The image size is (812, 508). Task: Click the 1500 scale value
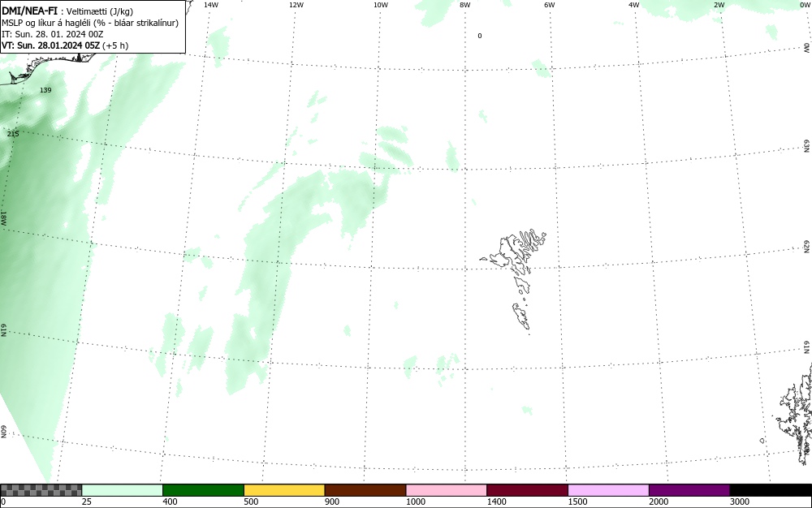pyautogui.click(x=577, y=502)
